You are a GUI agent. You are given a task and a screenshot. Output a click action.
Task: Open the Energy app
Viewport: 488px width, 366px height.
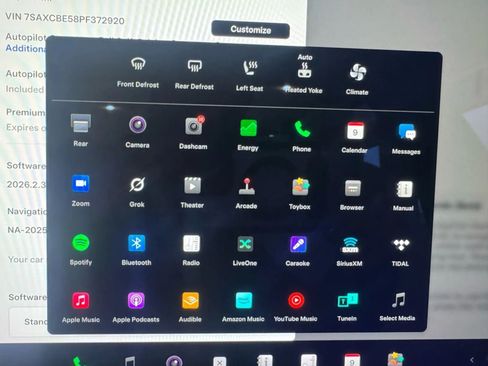(x=248, y=135)
